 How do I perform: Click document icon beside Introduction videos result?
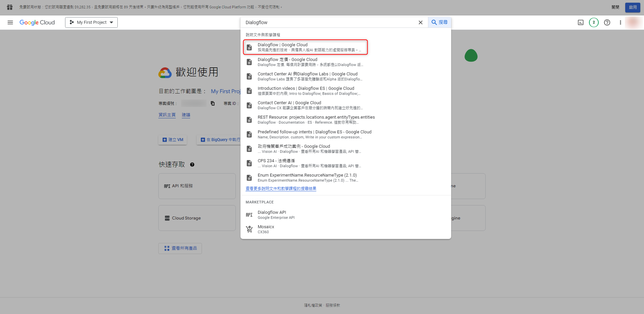click(x=249, y=91)
